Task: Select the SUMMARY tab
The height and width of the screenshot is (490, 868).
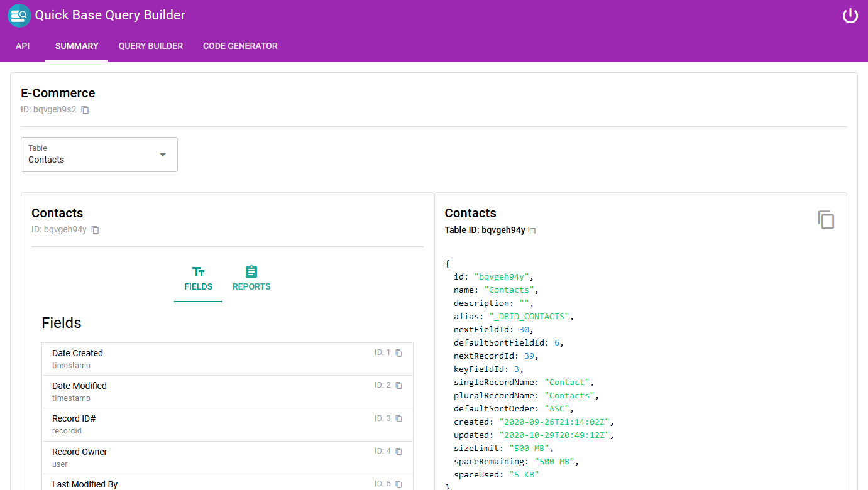Action: [77, 46]
